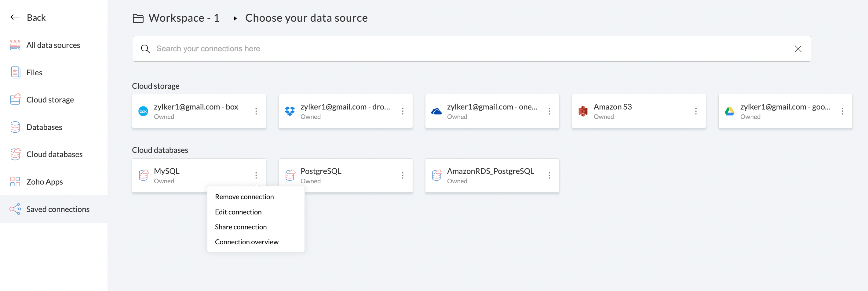Clear search using the X icon
Screen dimensions: 868x291
click(x=798, y=49)
